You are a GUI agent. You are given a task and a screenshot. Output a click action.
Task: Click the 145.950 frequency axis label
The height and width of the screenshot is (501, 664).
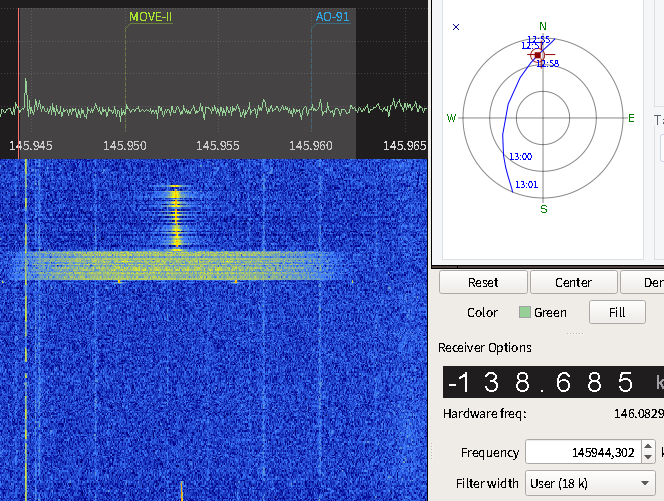click(124, 146)
